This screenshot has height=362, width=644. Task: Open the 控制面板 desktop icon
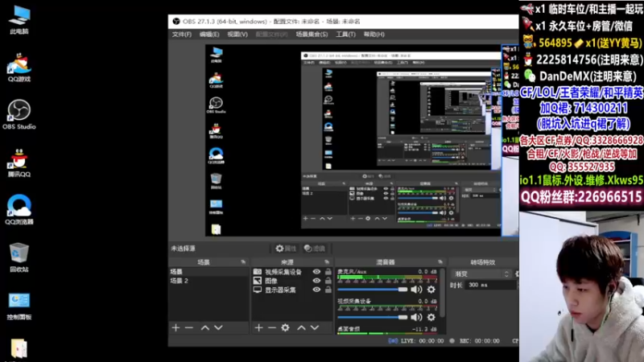[x=19, y=306]
